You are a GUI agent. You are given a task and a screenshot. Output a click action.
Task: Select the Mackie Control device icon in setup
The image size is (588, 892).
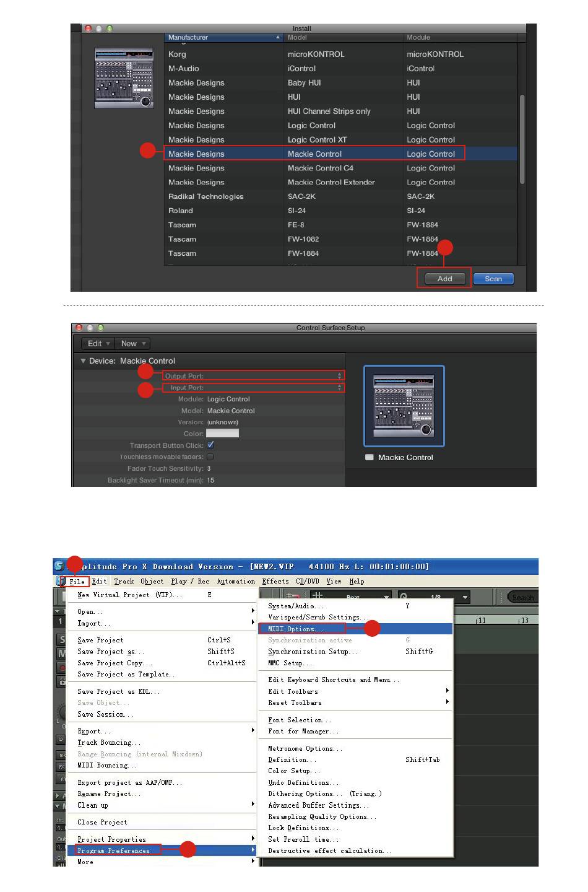point(404,406)
